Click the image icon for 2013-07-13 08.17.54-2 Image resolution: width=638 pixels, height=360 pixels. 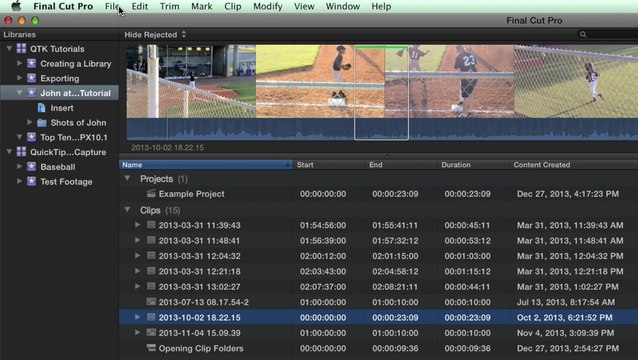pos(151,301)
